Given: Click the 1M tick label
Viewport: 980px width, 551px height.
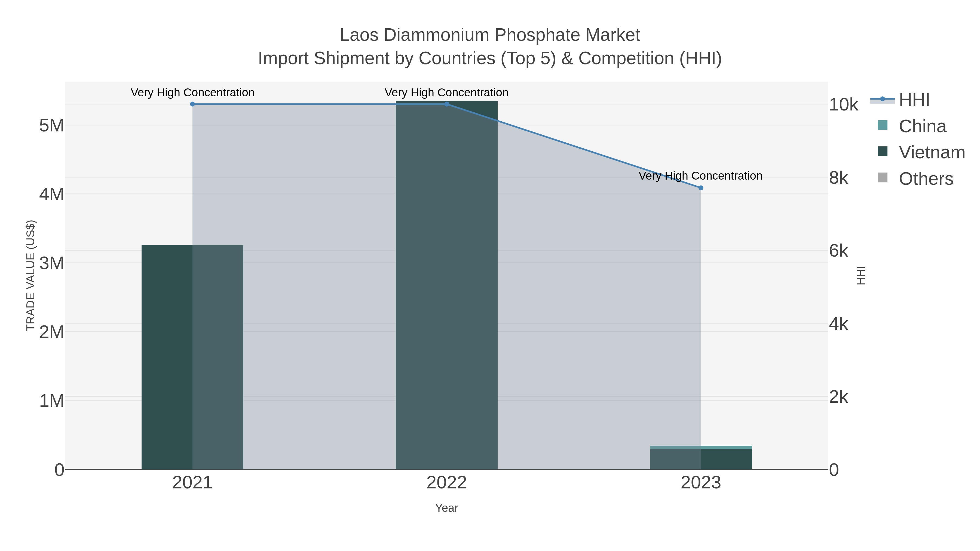Looking at the screenshot, I should (x=52, y=401).
